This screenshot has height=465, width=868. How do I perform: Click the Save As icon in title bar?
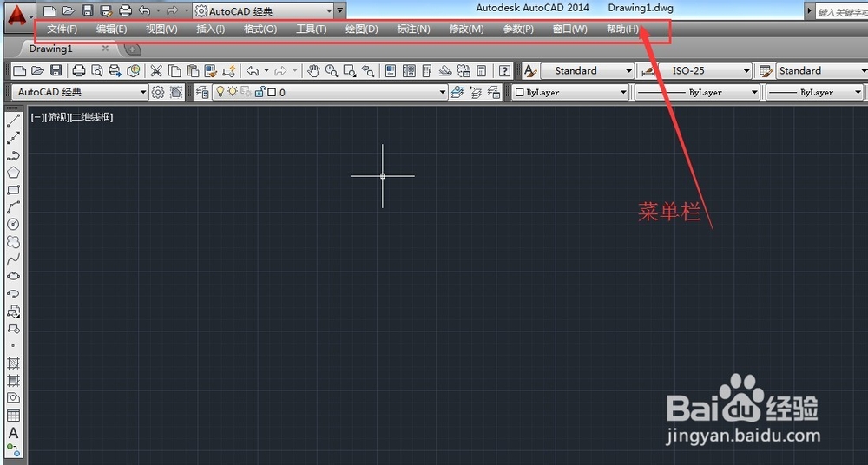(x=106, y=10)
